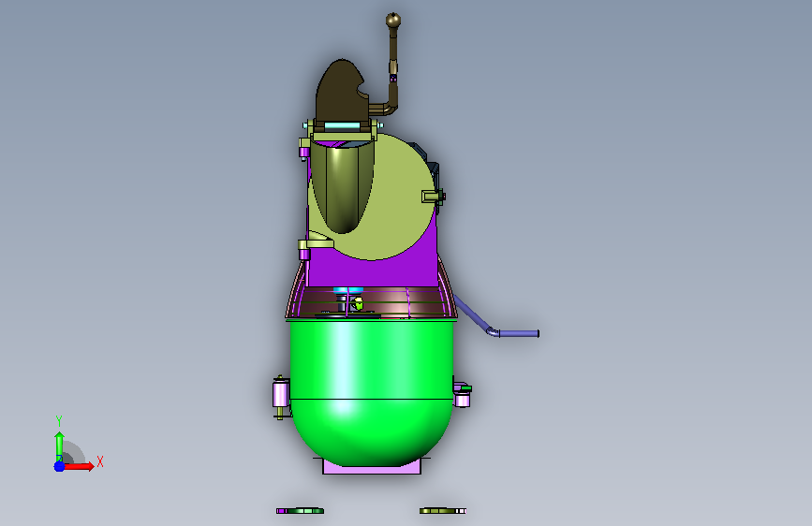The height and width of the screenshot is (526, 812).
Task: Click the green Y axis arrow
Action: pos(59,446)
